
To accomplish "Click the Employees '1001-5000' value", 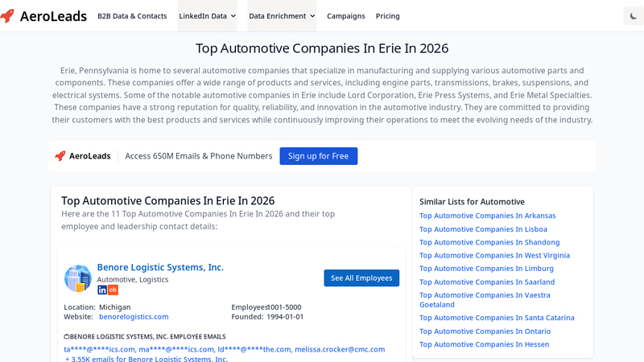I will click(284, 307).
